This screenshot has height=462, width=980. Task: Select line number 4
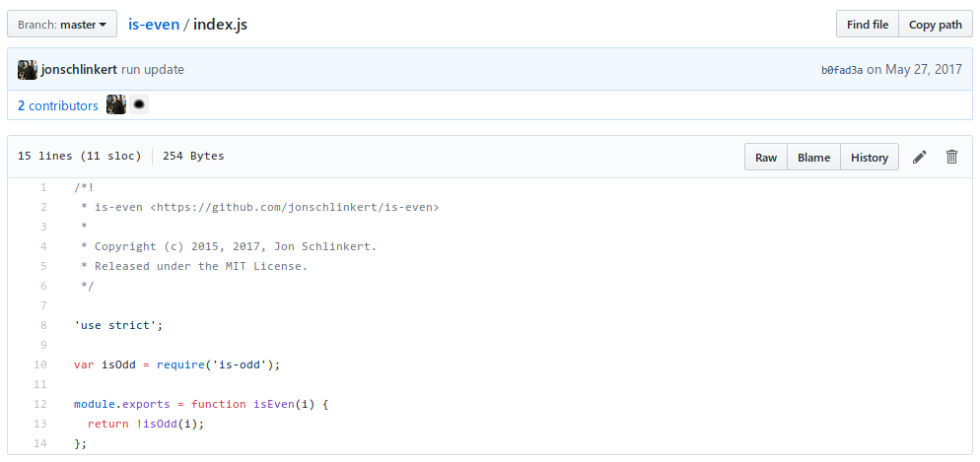[43, 246]
